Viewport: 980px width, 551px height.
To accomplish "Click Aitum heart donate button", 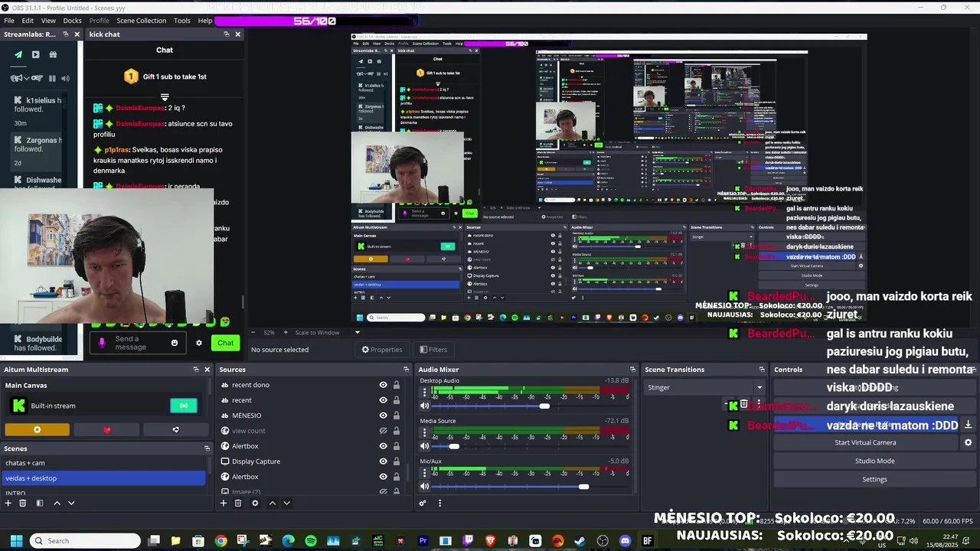I will pos(106,430).
